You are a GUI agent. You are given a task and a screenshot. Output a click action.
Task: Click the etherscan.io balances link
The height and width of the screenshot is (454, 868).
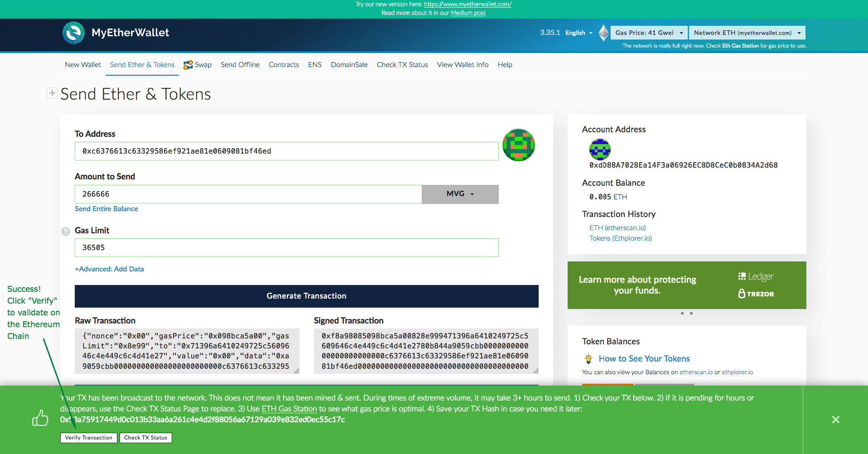click(696, 372)
